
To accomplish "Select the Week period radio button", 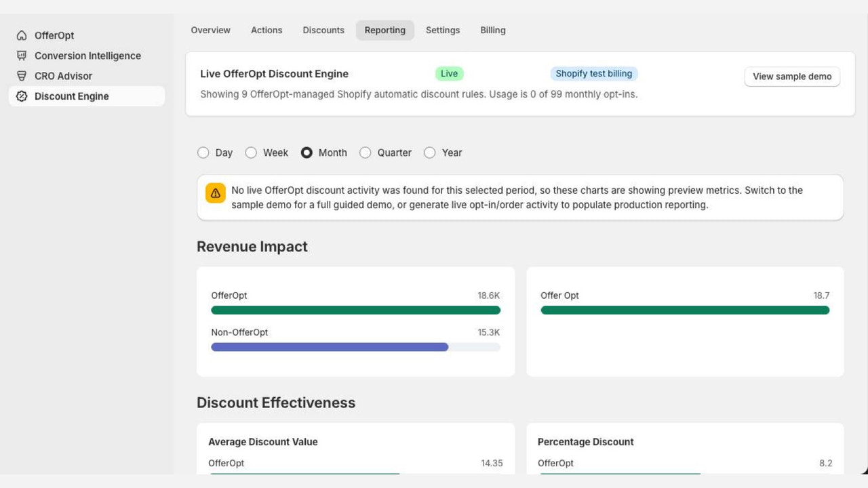I will point(251,152).
